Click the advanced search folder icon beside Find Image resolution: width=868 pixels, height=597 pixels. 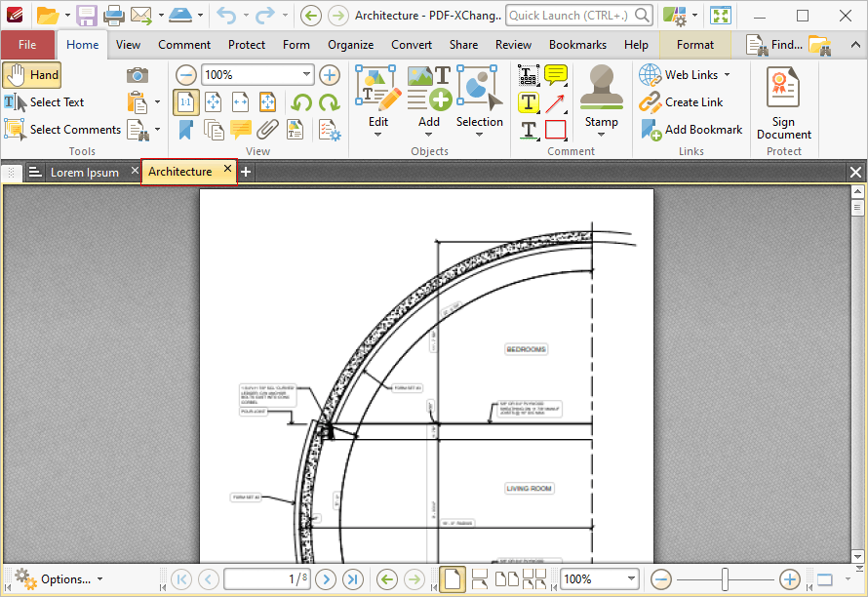point(819,45)
